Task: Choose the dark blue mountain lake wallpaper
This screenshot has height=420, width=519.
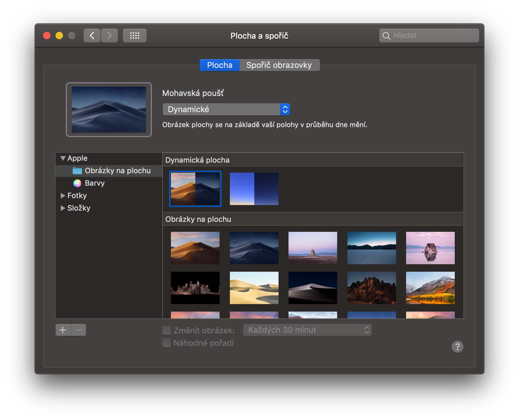Action: (372, 248)
